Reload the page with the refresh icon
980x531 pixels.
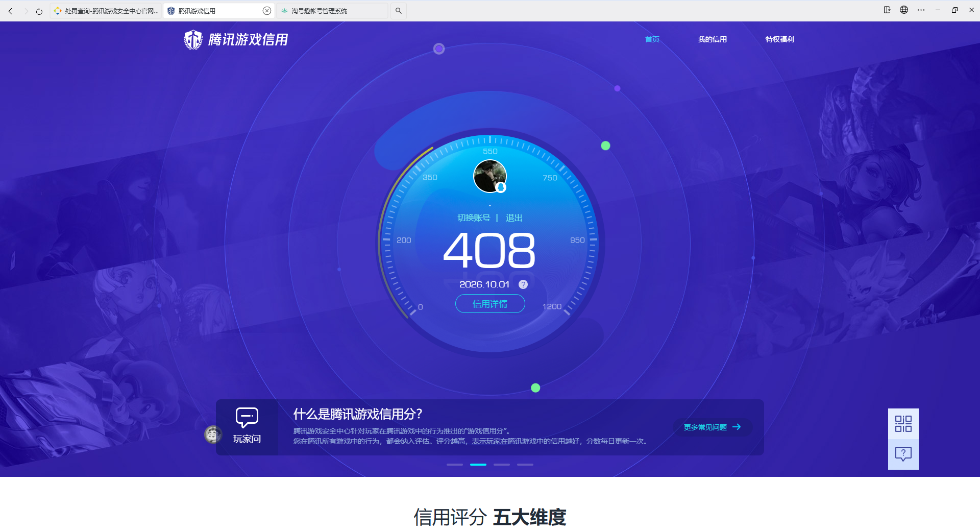[x=39, y=11]
